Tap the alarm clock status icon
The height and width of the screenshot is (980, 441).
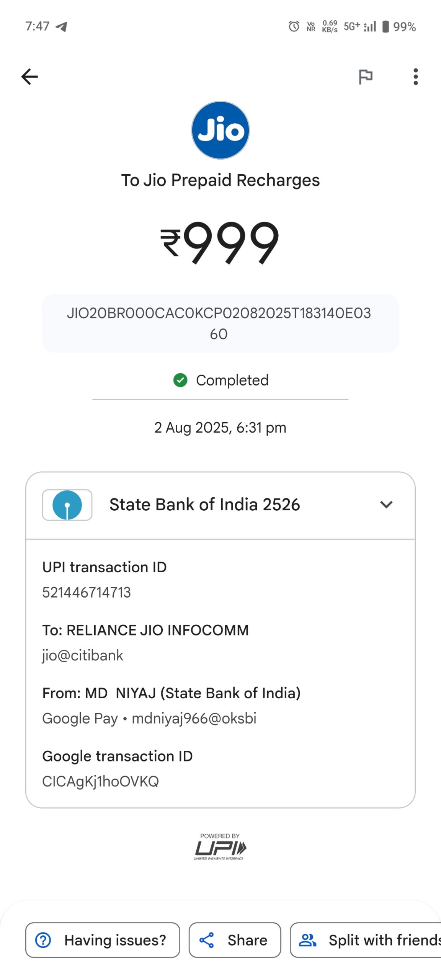tap(294, 26)
